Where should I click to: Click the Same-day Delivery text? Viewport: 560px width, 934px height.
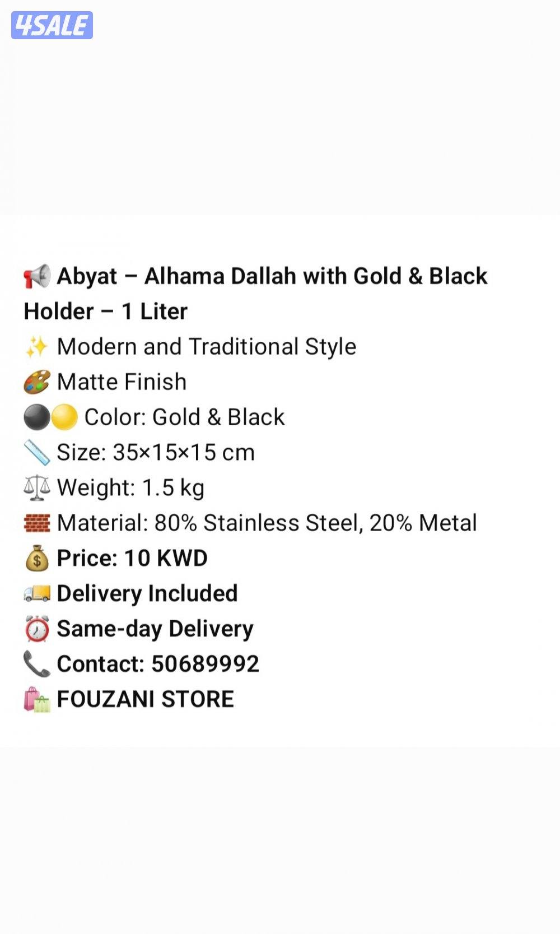155,629
